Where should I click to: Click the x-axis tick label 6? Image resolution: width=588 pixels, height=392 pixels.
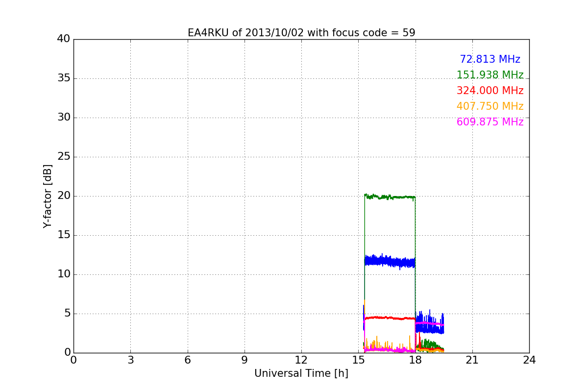(x=188, y=360)
